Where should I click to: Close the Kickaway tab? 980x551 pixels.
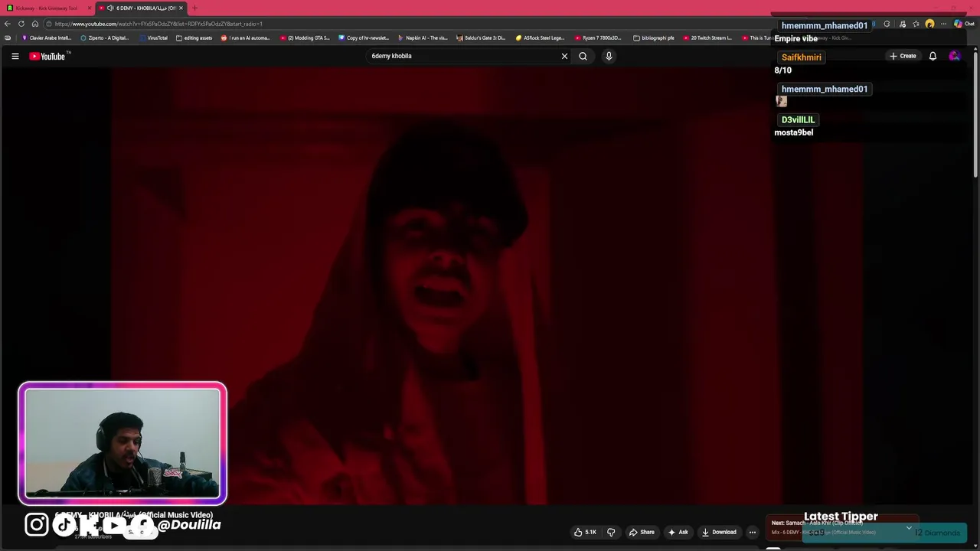point(90,8)
